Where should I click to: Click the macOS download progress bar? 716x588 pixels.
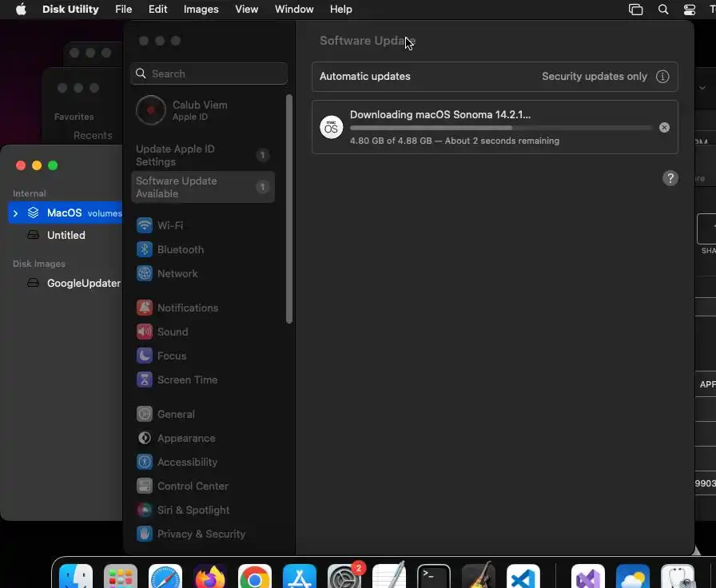click(x=501, y=128)
